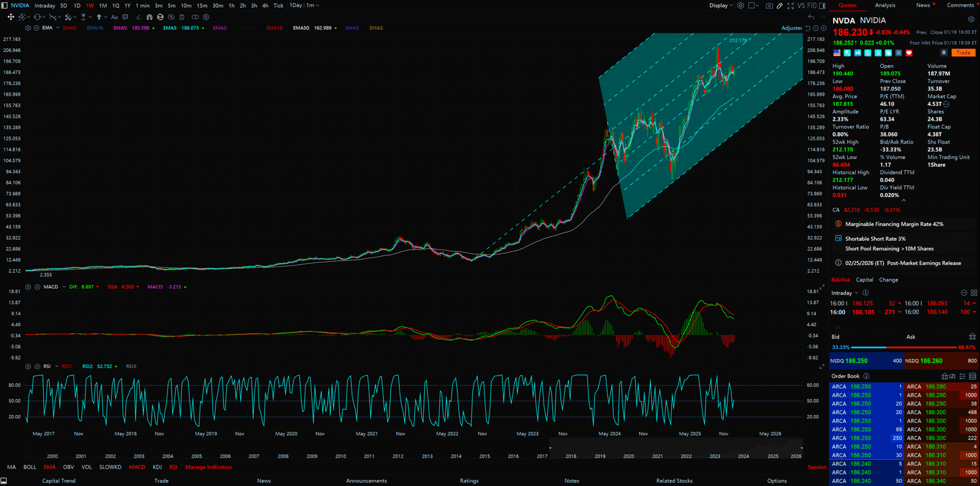
Task: Open Manage Indicators link
Action: point(208,467)
